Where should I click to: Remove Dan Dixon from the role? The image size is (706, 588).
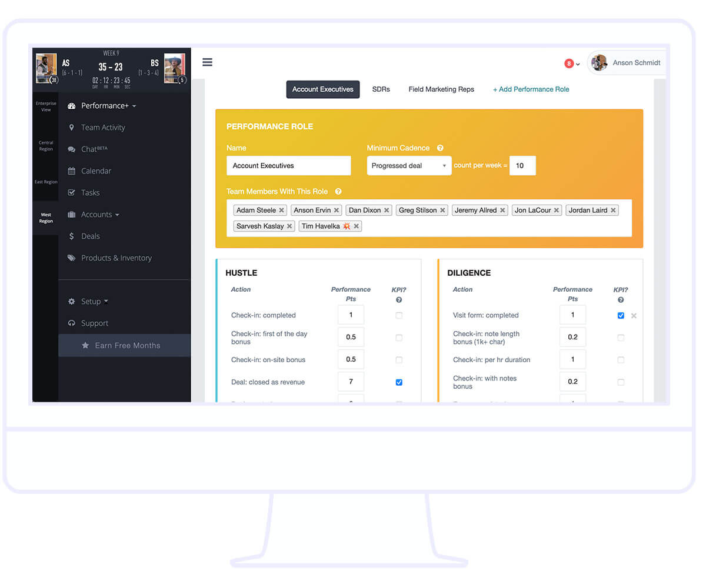[387, 211]
